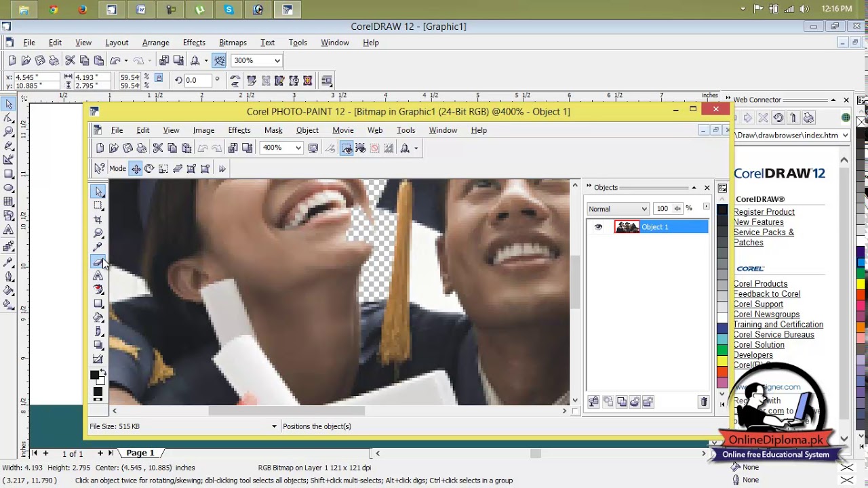This screenshot has width=868, height=488.
Task: Open the Object menu in PHOTO-PAINT
Action: pos(307,130)
